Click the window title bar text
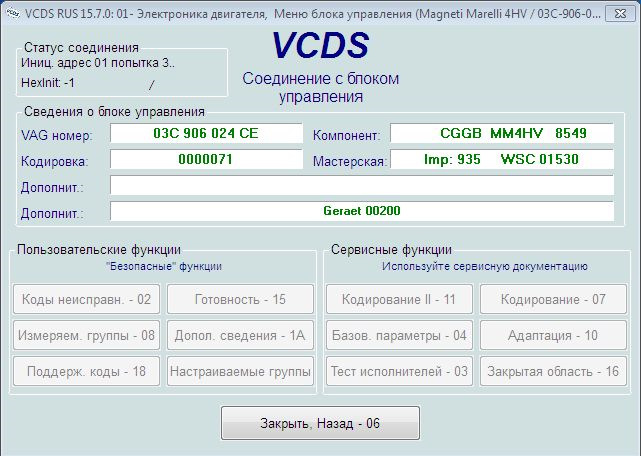 coord(313,14)
